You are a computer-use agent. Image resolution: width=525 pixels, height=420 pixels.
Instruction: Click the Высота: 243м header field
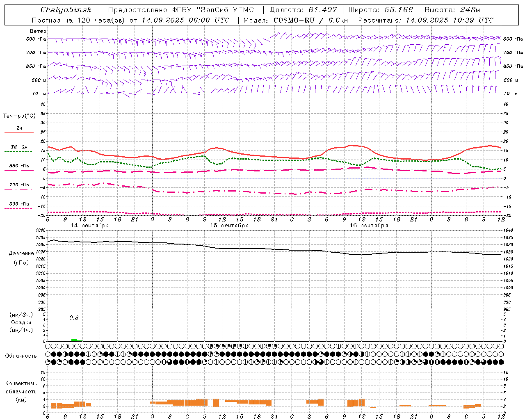click(452, 10)
